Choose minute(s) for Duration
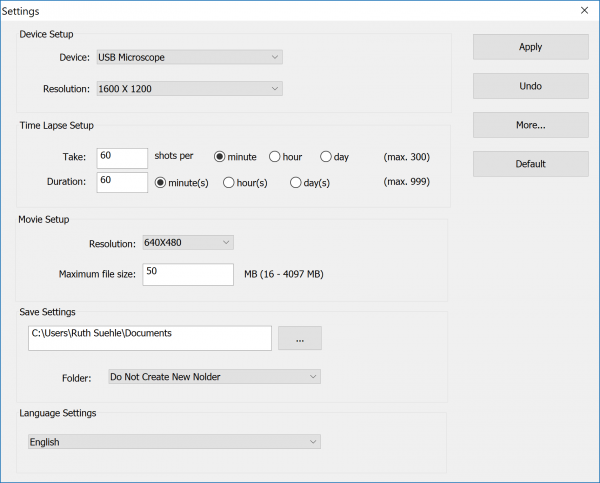This screenshot has height=483, width=600. click(x=160, y=182)
